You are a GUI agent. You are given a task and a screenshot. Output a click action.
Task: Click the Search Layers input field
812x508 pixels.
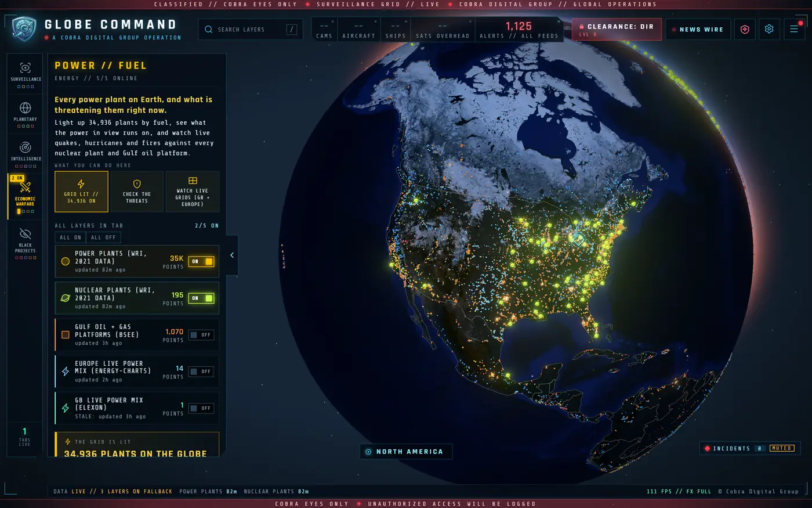pos(251,29)
